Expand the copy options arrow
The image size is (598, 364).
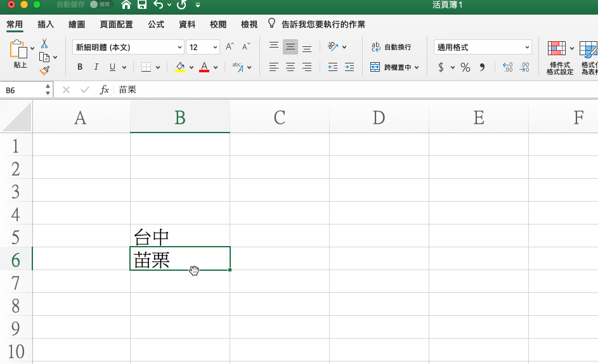click(x=55, y=57)
